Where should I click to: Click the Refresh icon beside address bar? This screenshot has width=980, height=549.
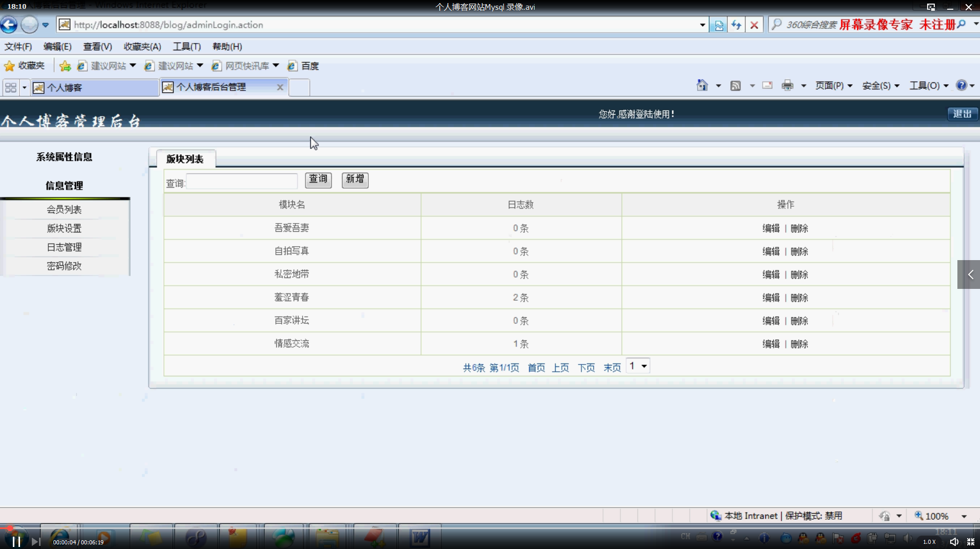pos(736,25)
